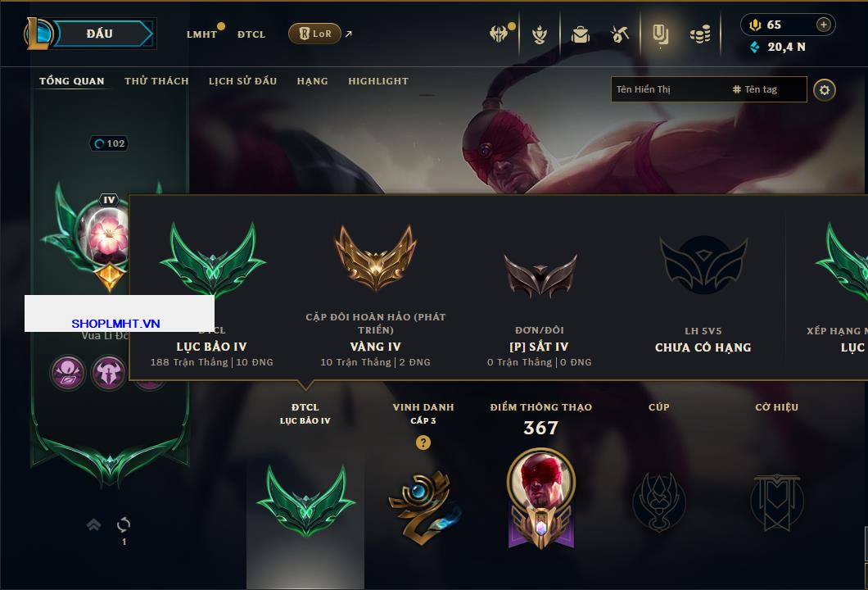Open the Collection backpack icon
Viewport: 868px width, 590px height.
click(580, 34)
